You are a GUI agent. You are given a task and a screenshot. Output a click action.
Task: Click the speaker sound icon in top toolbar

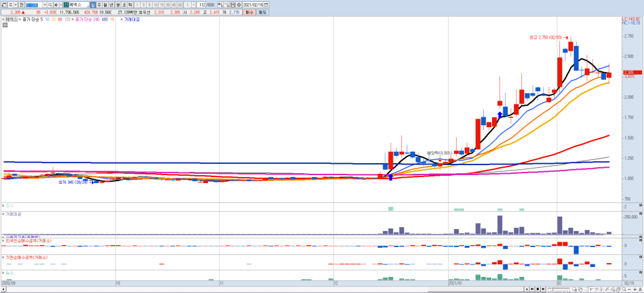point(56,5)
